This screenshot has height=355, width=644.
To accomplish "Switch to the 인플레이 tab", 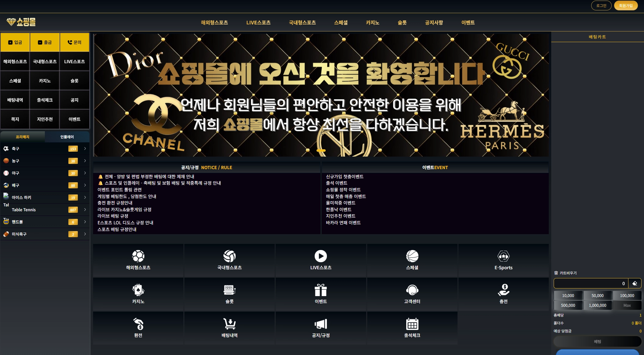I will point(67,137).
